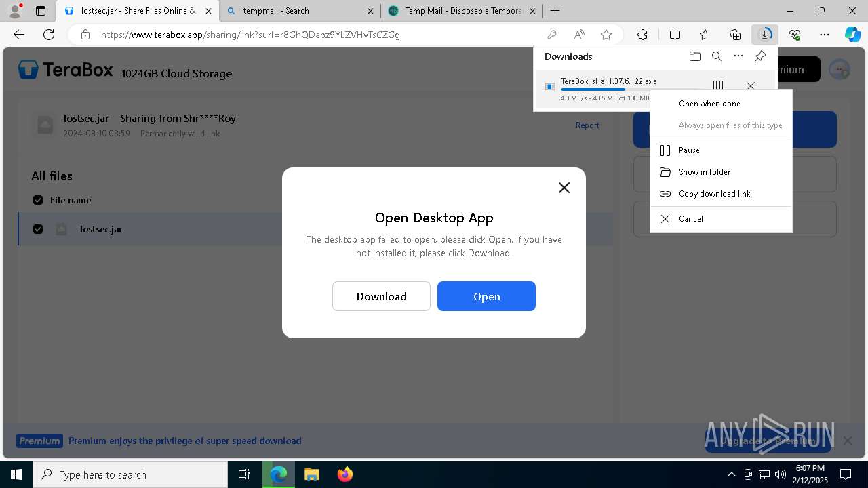Image resolution: width=868 pixels, height=488 pixels.
Task: Toggle the File name select-all checkbox
Action: pyautogui.click(x=38, y=200)
